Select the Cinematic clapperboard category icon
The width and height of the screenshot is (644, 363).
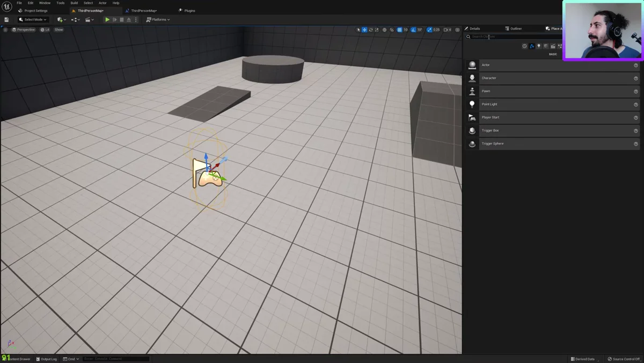[553, 46]
